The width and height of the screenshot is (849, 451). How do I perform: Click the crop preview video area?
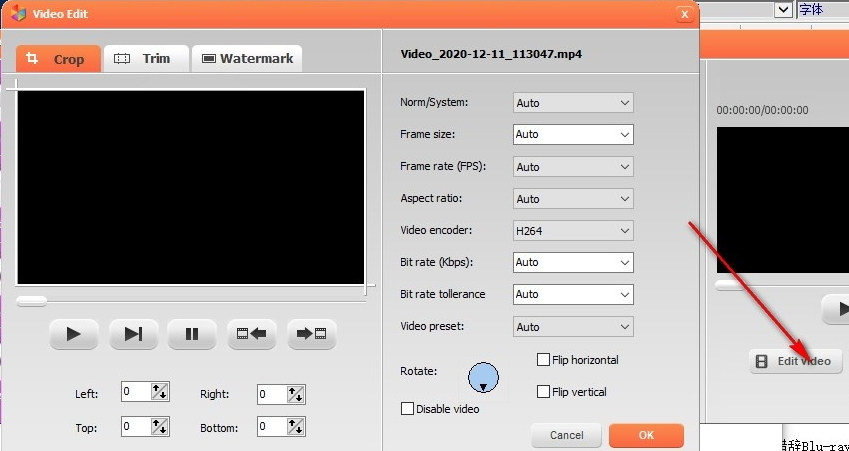[191, 187]
